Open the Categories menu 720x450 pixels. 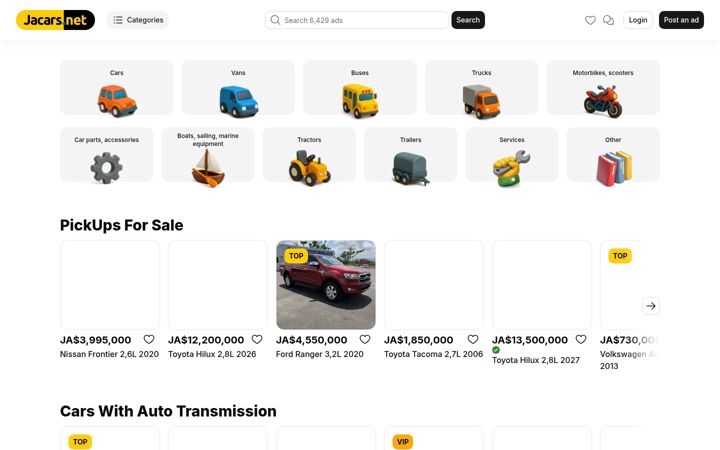(138, 20)
